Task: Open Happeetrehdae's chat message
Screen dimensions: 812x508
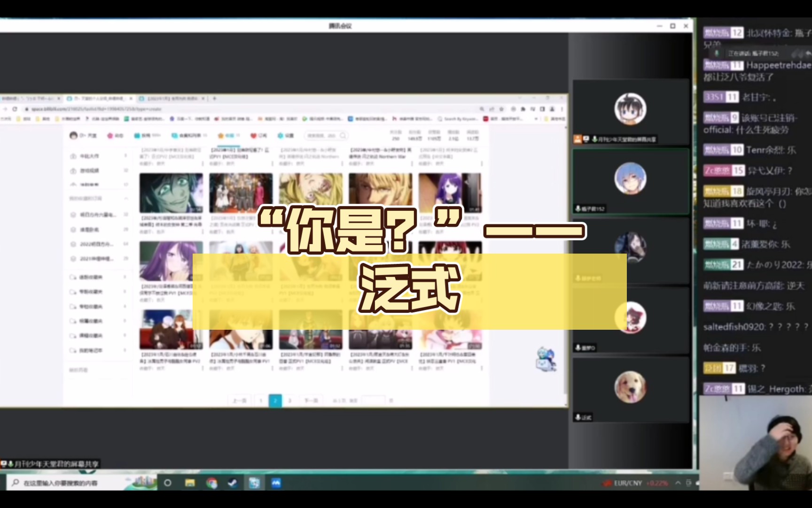Action: pos(757,71)
